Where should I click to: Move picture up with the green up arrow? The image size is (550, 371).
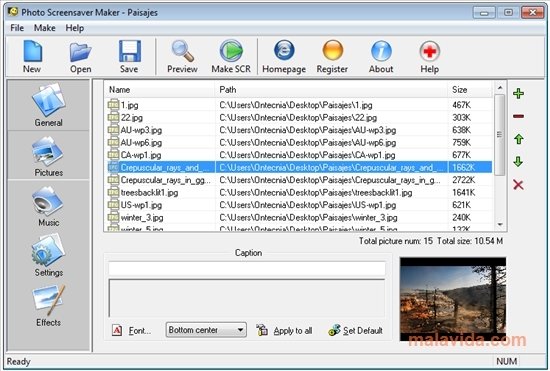point(518,139)
